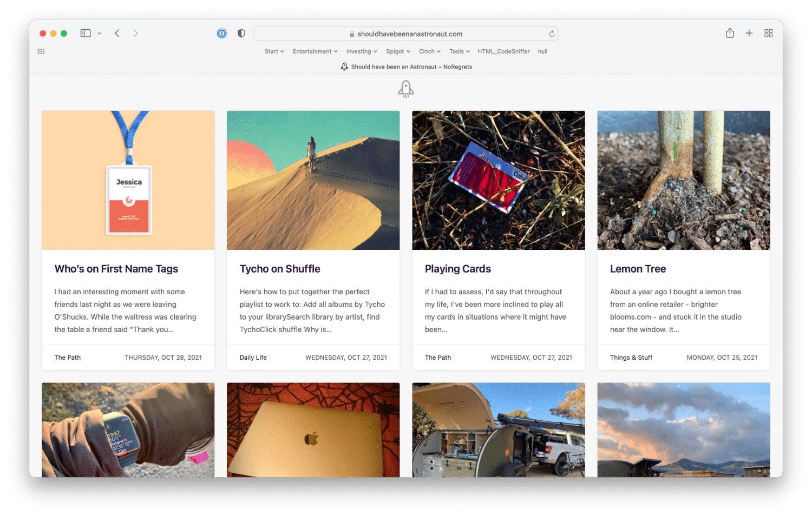Toggle the Safari sidebar
The height and width of the screenshot is (516, 812).
point(86,34)
